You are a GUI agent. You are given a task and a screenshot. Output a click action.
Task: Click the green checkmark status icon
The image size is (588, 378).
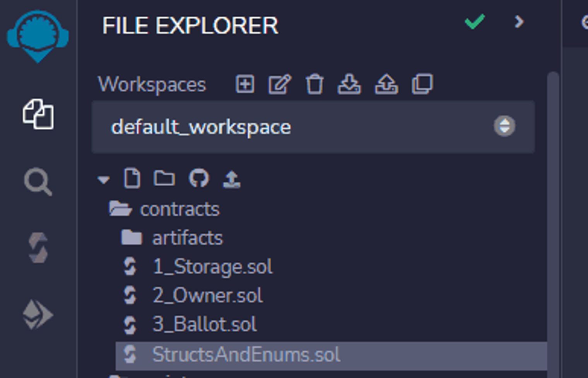pyautogui.click(x=475, y=22)
